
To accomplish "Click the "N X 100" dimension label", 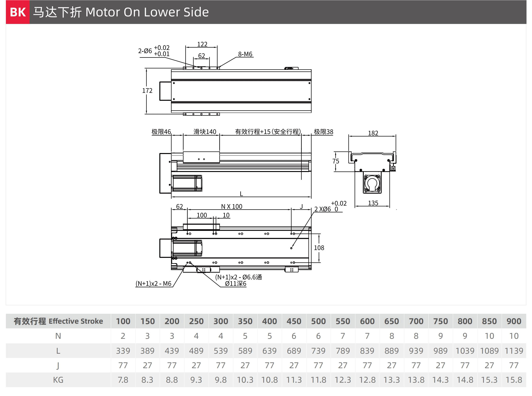I will 232,206.
